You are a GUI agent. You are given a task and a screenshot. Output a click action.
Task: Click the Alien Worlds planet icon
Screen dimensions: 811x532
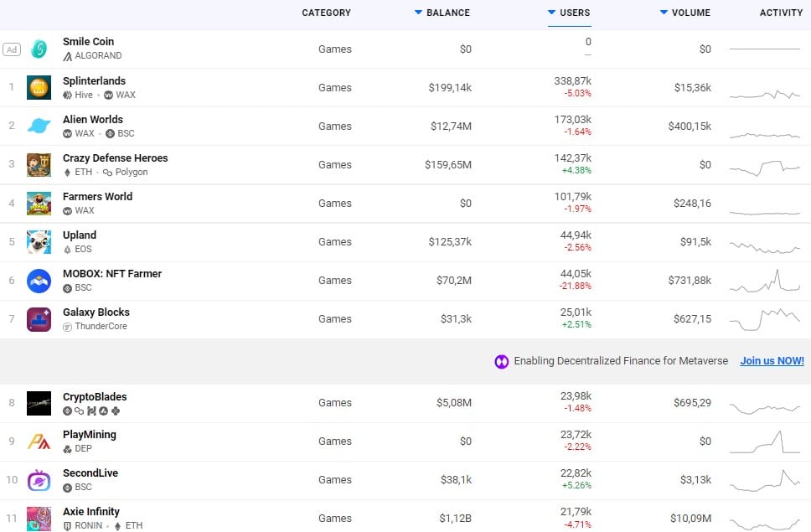[x=39, y=126]
